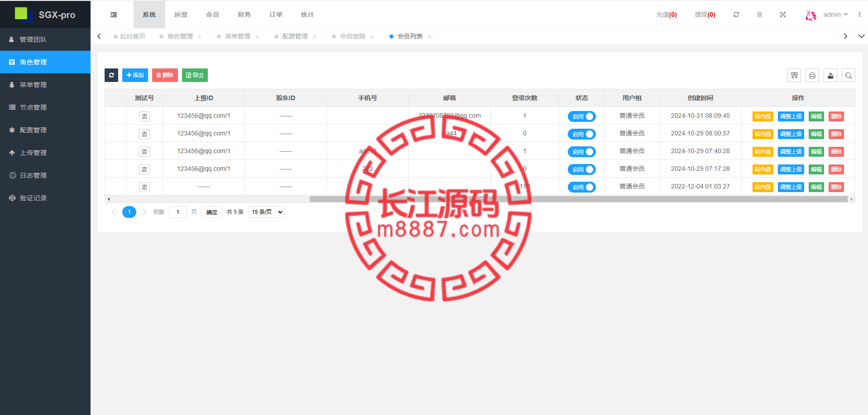Viewport: 868px width, 415px height.
Task: Click 调整上级 for the 2024-10-29 08:00:57 row
Action: [x=791, y=134]
